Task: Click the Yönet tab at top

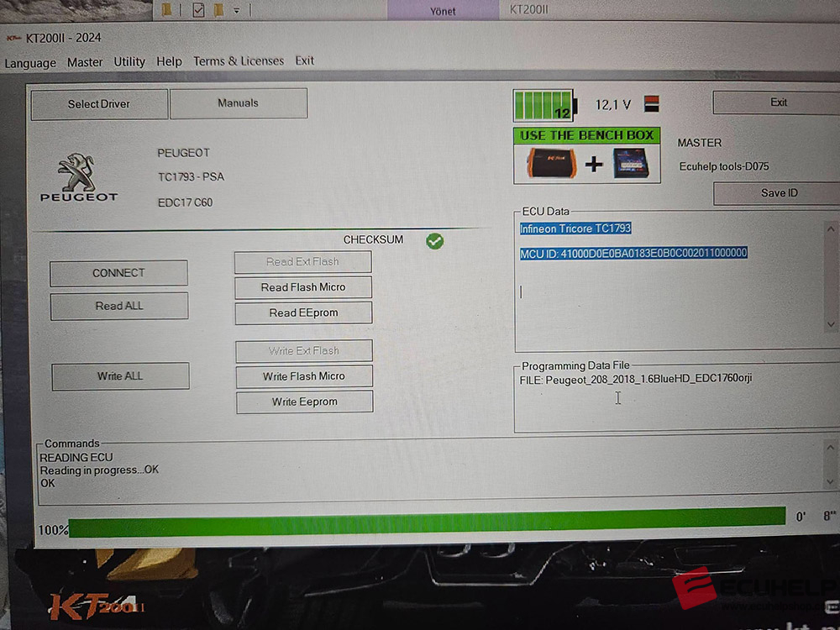Action: [x=443, y=11]
